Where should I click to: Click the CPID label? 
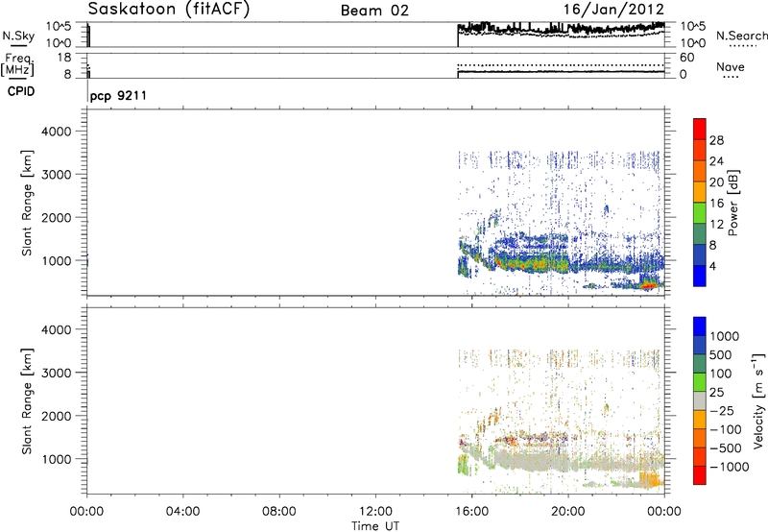click(21, 91)
